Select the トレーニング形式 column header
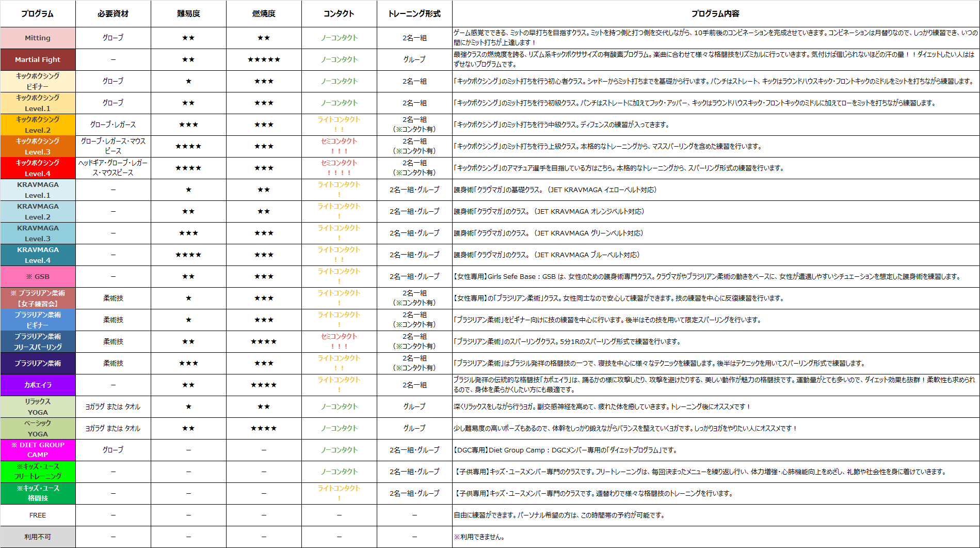Viewport: 980px width, 548px height. 414,13
